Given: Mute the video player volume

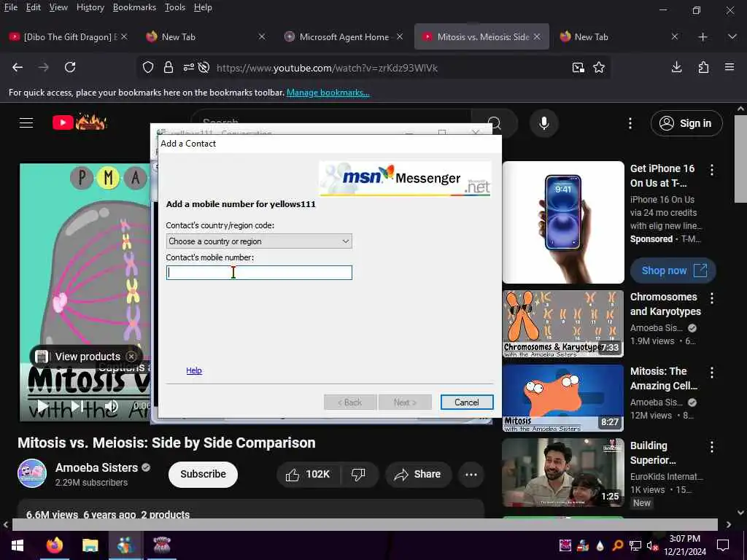Looking at the screenshot, I should click(x=111, y=407).
